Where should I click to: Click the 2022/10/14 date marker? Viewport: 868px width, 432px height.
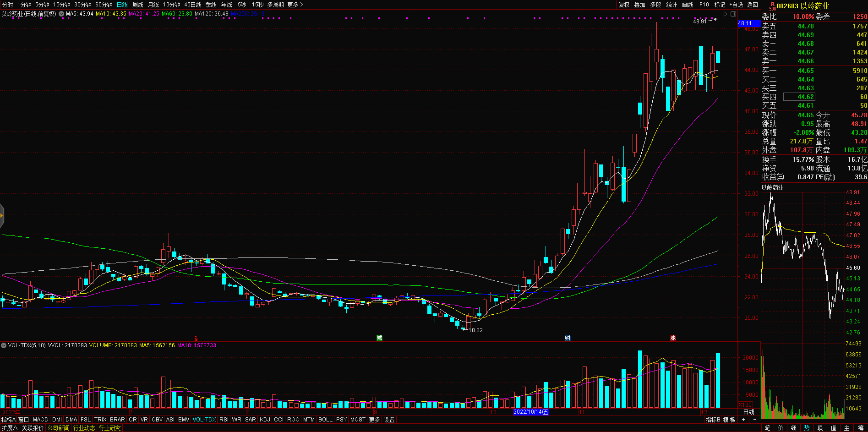[x=531, y=412]
